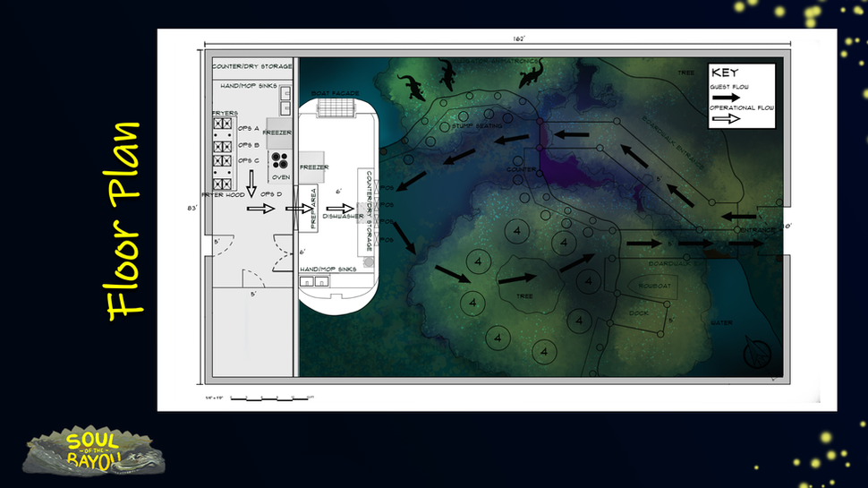The width and height of the screenshot is (868, 488).
Task: Click the scale bar below the floor plan
Action: coord(269,398)
